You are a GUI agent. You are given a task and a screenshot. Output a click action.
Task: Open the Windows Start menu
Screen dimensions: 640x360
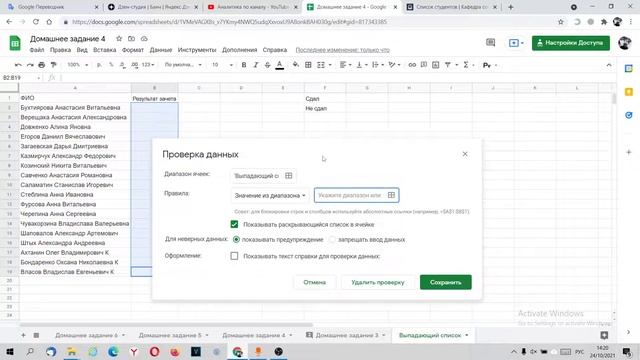coord(9,351)
